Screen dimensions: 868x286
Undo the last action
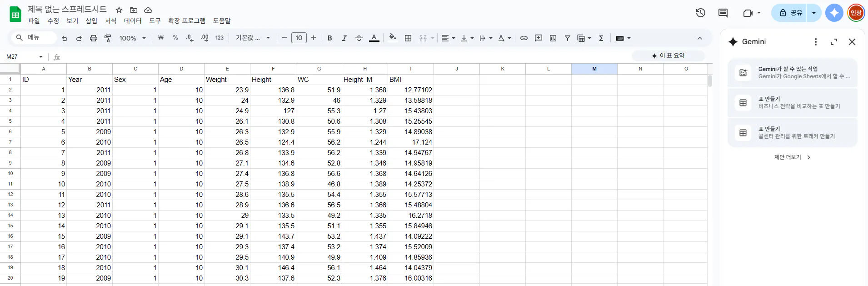click(x=65, y=38)
